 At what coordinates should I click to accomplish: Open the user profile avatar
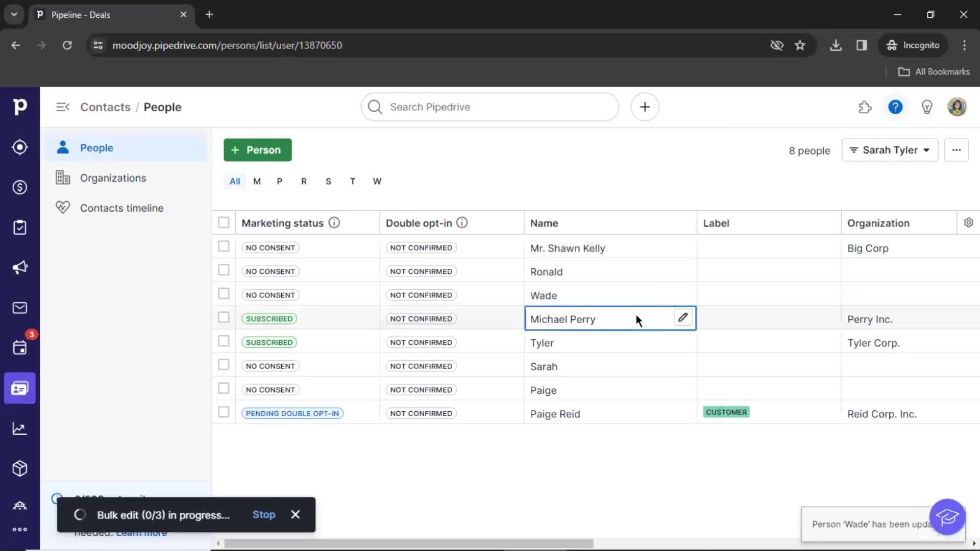(957, 107)
